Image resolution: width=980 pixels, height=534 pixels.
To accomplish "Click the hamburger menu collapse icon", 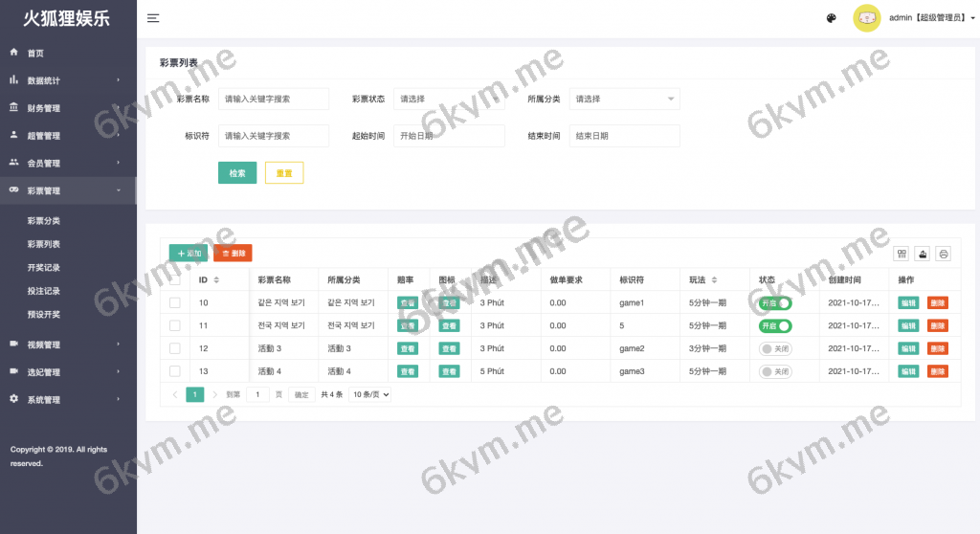I will pos(153,18).
